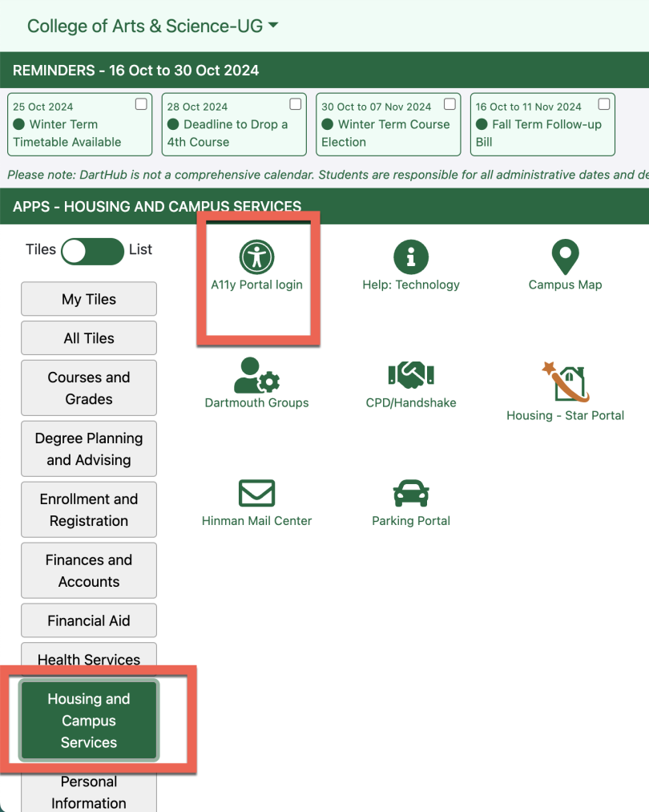Open the CPD/Handshake handshake icon
649x812 pixels.
411,374
